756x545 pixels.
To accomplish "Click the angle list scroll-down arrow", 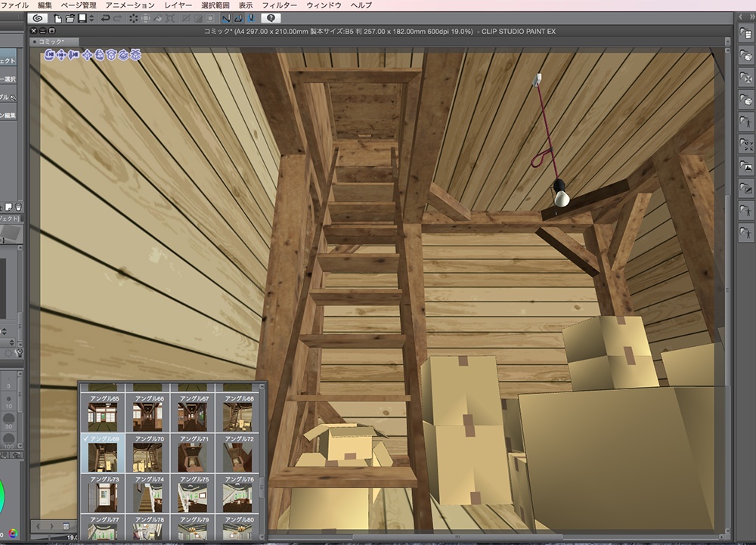I will tap(262, 537).
